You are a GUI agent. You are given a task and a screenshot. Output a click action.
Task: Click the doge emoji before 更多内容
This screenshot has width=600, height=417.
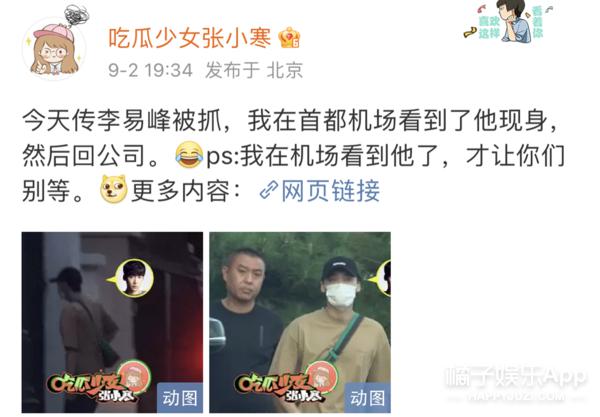click(x=113, y=189)
